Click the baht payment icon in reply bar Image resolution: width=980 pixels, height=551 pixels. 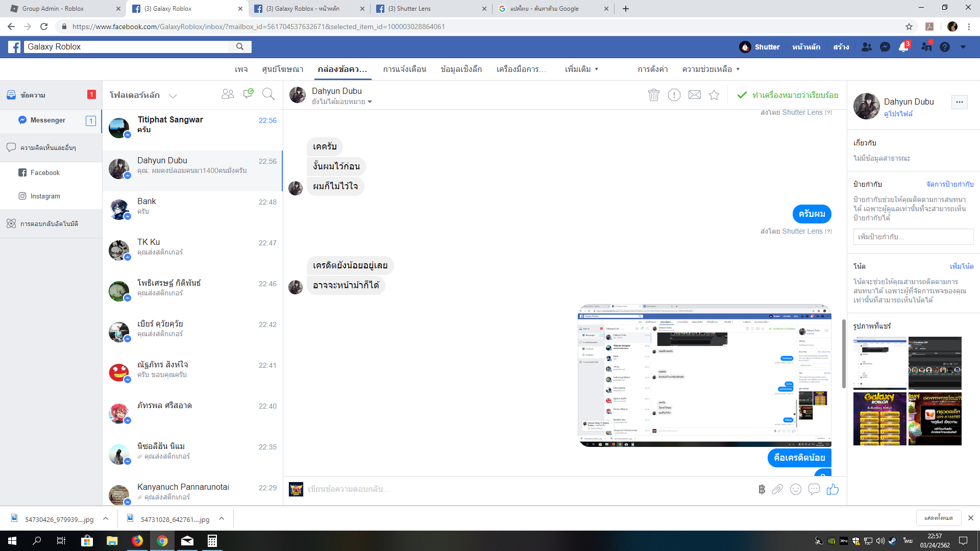(x=762, y=489)
